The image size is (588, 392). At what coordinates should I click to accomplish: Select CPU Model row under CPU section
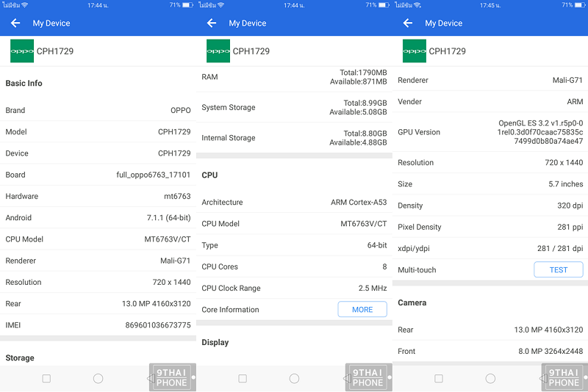click(x=294, y=223)
